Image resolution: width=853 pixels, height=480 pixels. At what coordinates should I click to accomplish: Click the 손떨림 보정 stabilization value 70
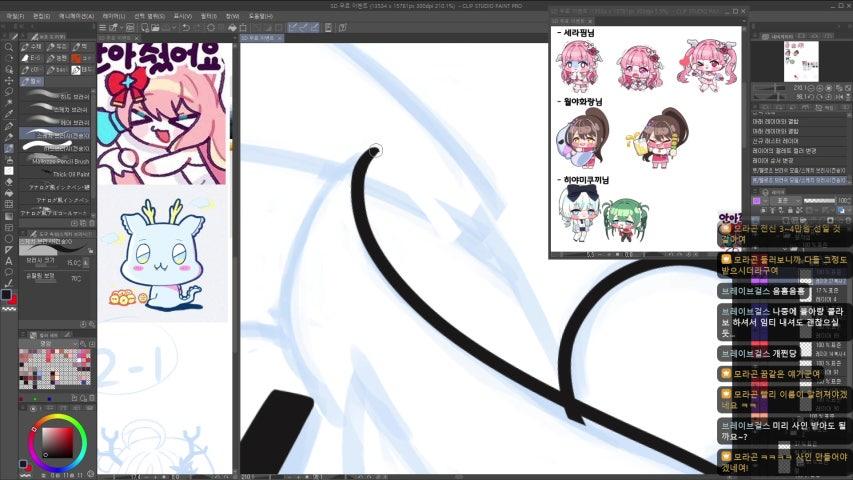click(76, 278)
